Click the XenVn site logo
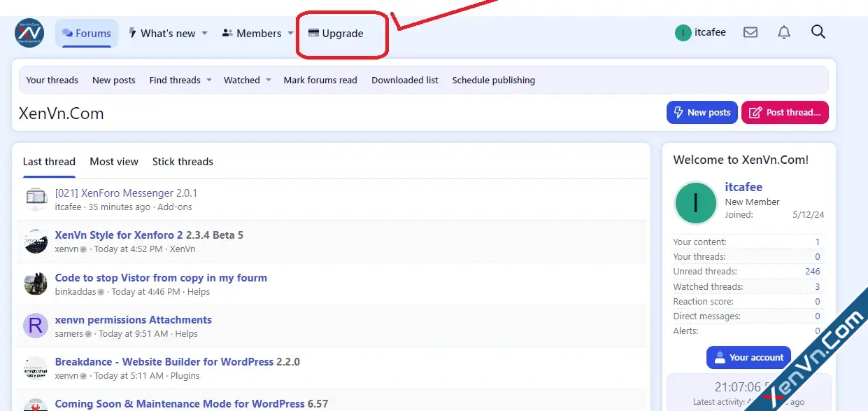Image resolution: width=868 pixels, height=411 pixels. 29,33
